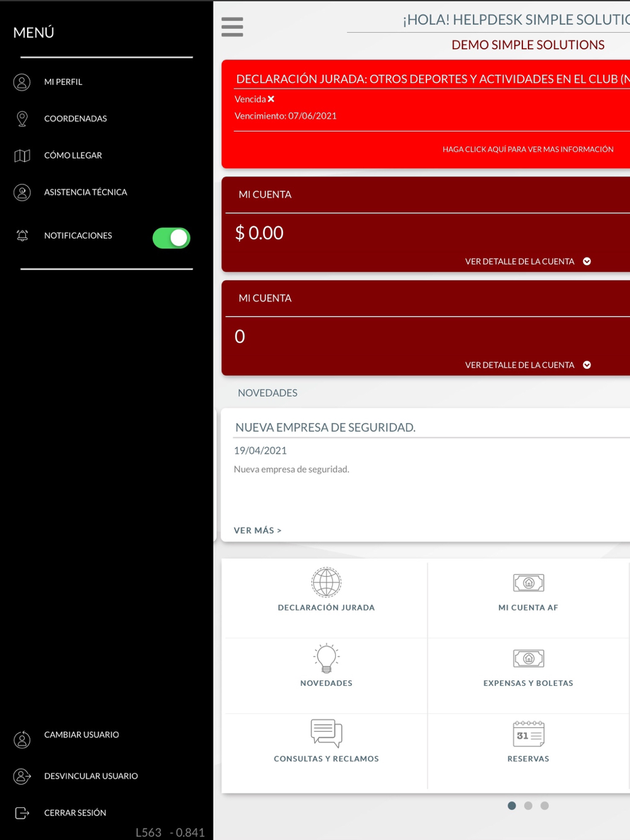Viewport: 630px width, 840px height.
Task: Click the Expensas y Boletas label
Action: [x=529, y=683]
